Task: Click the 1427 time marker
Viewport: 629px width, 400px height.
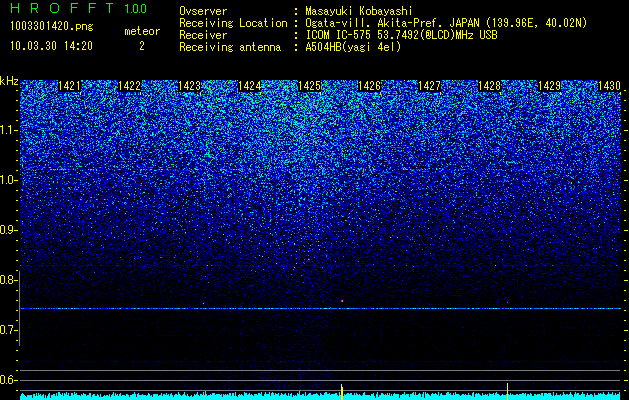Action: (x=429, y=86)
